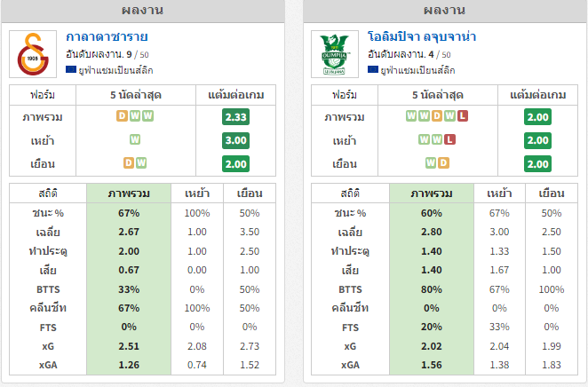Screen dimensions: 588x387
Task: Click Olimpija's overall 2.00 points badge
Action: click(537, 117)
